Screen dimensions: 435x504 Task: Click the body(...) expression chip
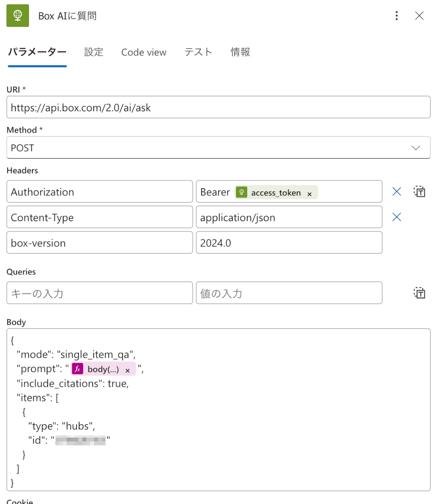click(103, 369)
